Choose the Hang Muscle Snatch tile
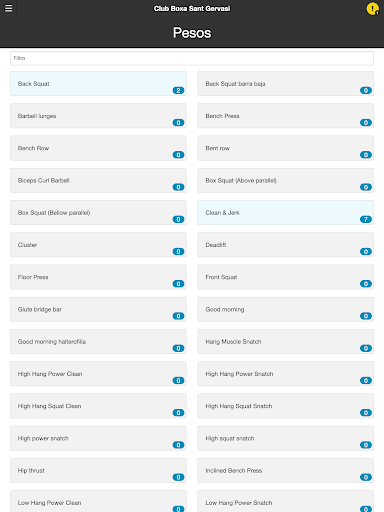 (285, 341)
